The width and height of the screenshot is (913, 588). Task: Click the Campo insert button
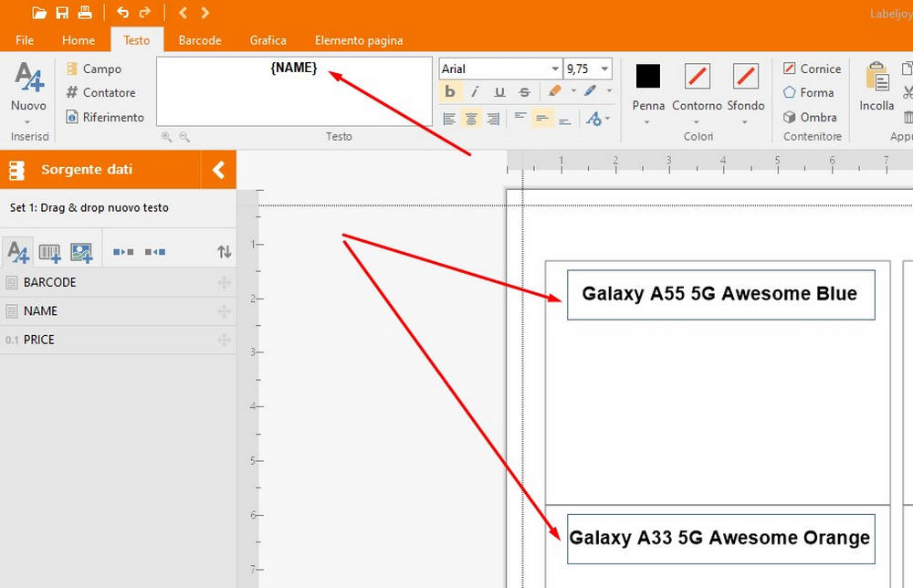point(93,68)
